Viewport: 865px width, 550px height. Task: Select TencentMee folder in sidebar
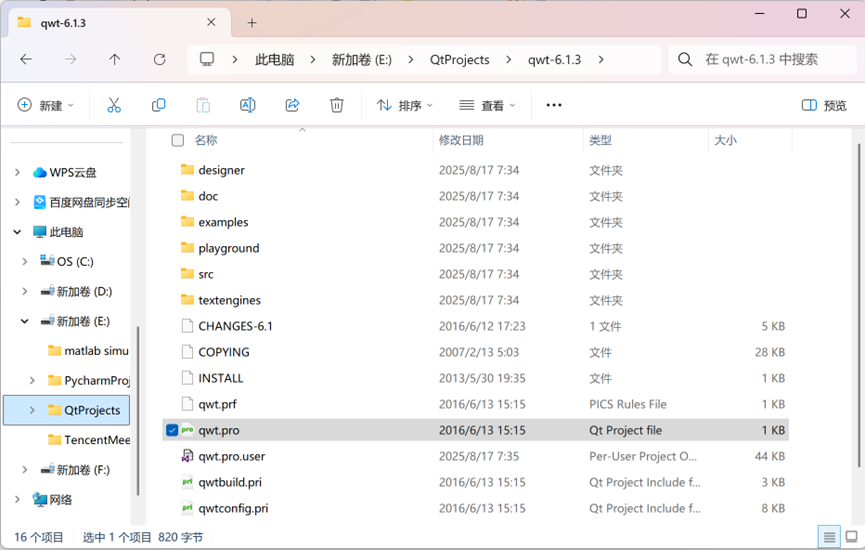[89, 440]
